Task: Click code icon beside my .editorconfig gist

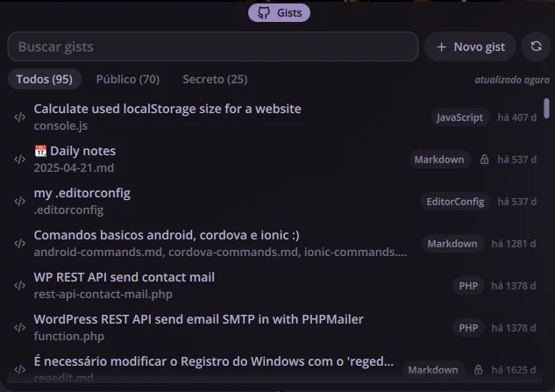Action: 20,202
